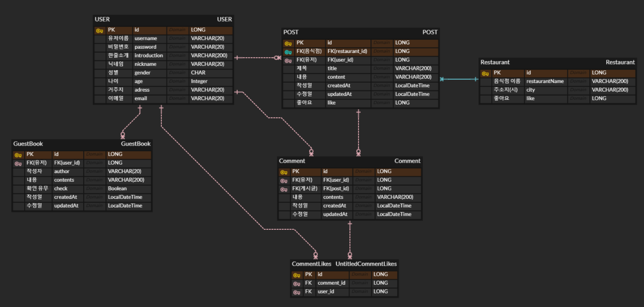This screenshot has width=644, height=307.
Task: Select the USER table title on the left
Action: point(102,19)
